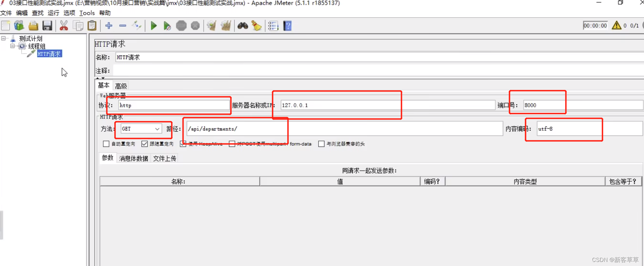The height and width of the screenshot is (266, 644).
Task: Click the Reset Search yellow brush icon
Action: coord(257,26)
